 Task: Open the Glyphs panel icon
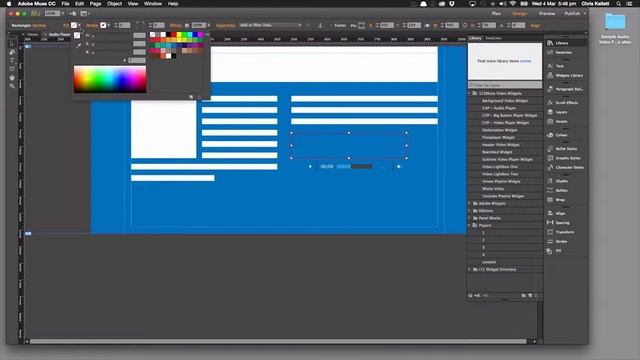[x=550, y=181]
